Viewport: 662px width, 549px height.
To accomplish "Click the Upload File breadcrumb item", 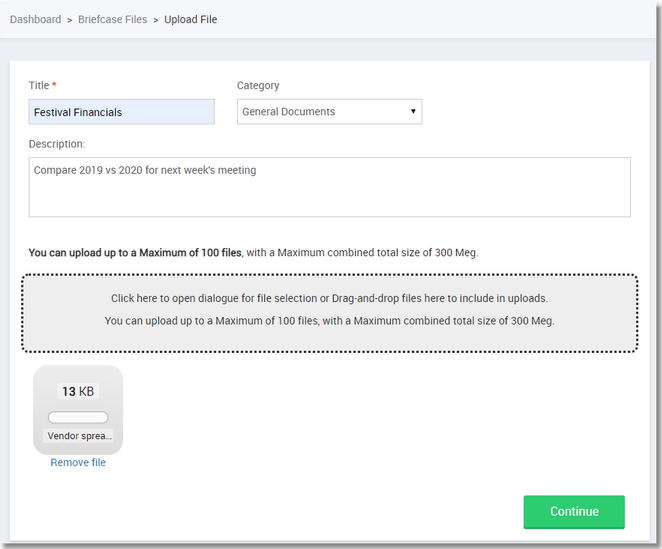I will pyautogui.click(x=190, y=19).
